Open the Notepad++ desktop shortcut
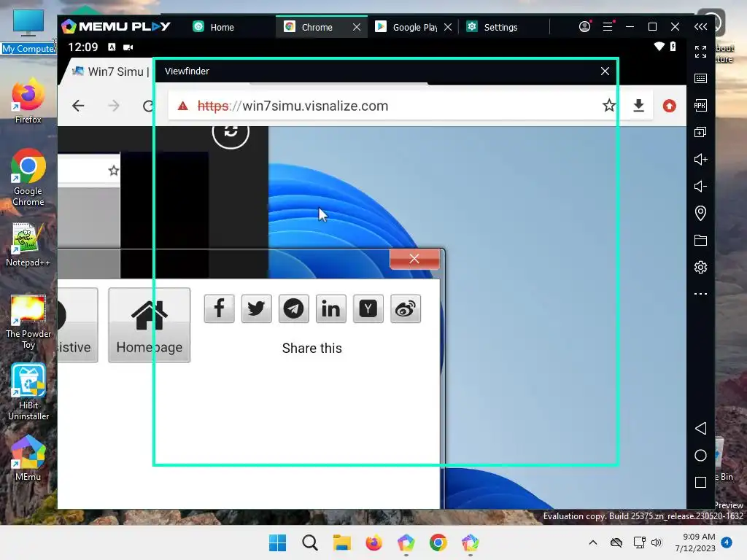Screen dimensions: 747x560 point(28,244)
